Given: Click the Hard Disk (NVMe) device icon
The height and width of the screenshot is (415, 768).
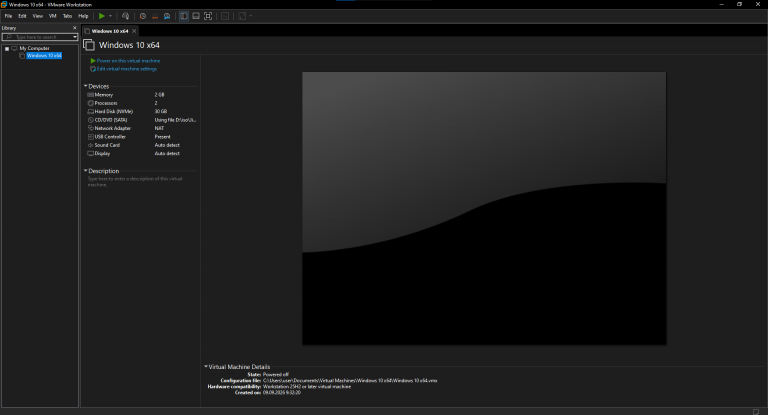Looking at the screenshot, I should pyautogui.click(x=91, y=112).
